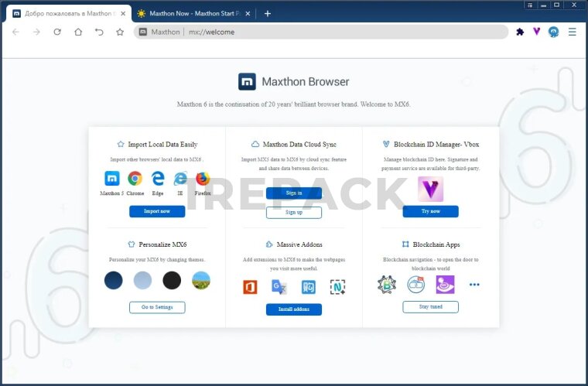Click the large purple Vbox logo
588x386 pixels.
pyautogui.click(x=430, y=190)
